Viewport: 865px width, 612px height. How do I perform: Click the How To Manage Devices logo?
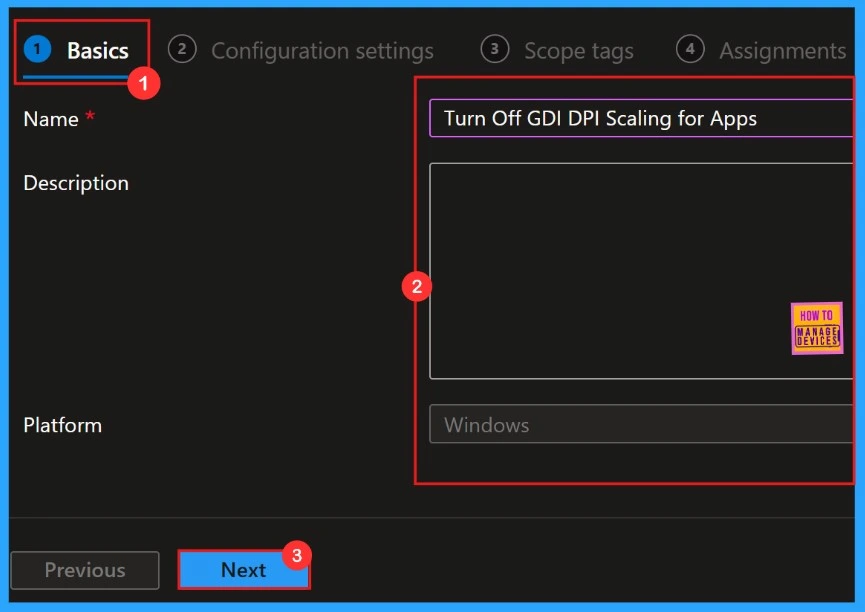pos(817,328)
